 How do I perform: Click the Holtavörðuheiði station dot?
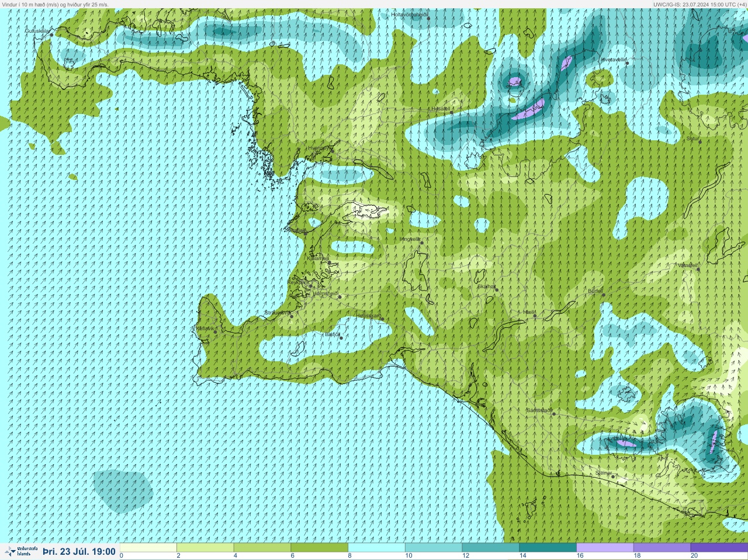point(428,19)
